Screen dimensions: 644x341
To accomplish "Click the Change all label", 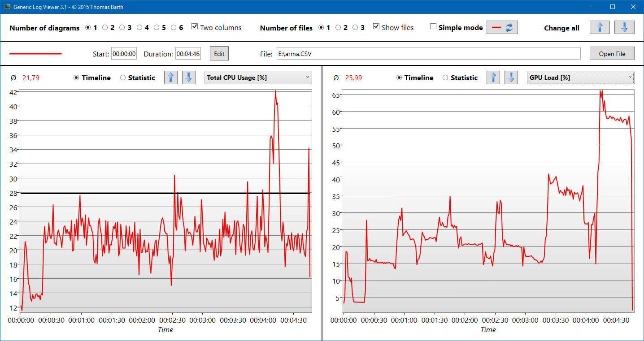I will [562, 28].
